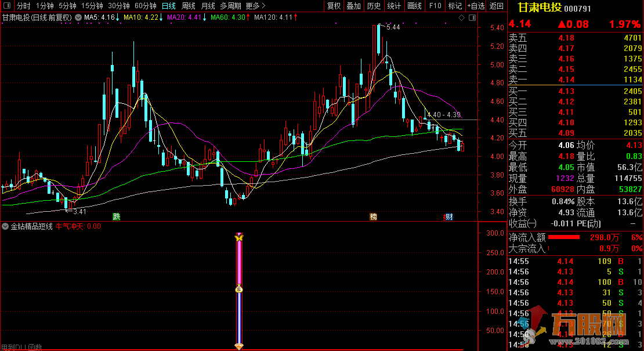644x351 pixels.
Task: Activate the 画线 drawing tools button
Action: coord(414,6)
